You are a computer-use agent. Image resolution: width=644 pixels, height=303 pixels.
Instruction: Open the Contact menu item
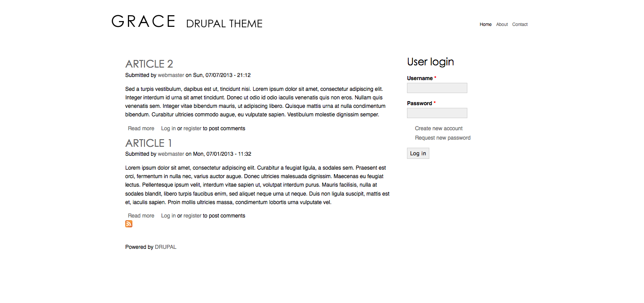(x=520, y=25)
